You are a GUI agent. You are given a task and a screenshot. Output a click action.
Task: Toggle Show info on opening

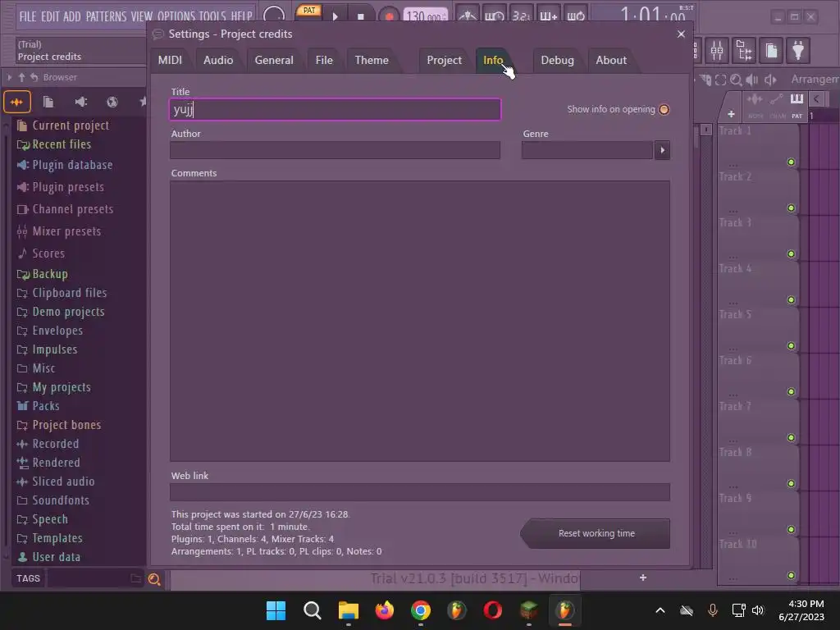(664, 109)
